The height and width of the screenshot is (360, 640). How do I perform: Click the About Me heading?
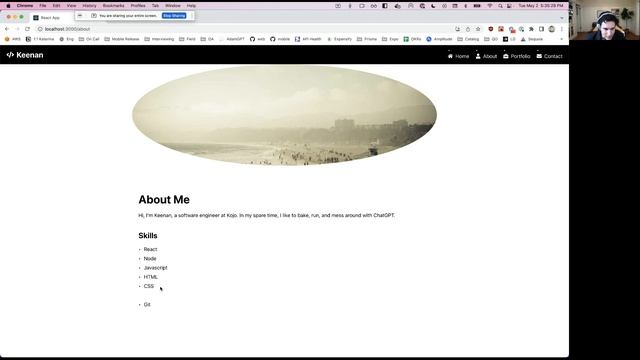pyautogui.click(x=164, y=200)
